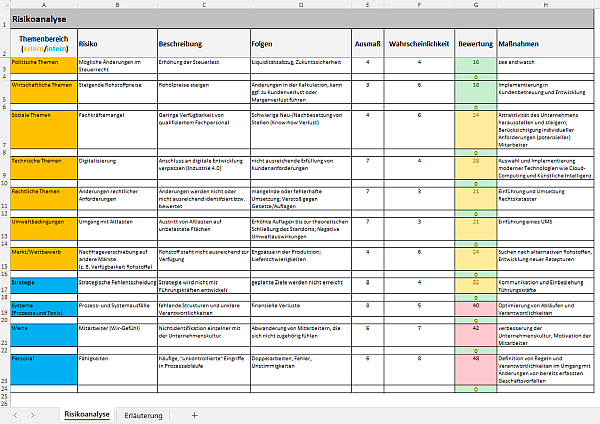This screenshot has width=600, height=424.
Task: Switch to the Erläuterung sheet tab
Action: pyautogui.click(x=146, y=413)
